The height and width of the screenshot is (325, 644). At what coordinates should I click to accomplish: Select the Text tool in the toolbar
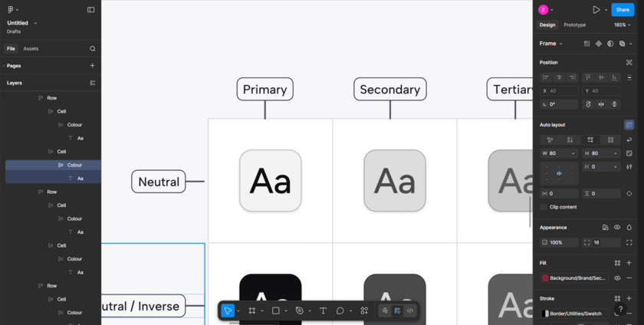323,310
